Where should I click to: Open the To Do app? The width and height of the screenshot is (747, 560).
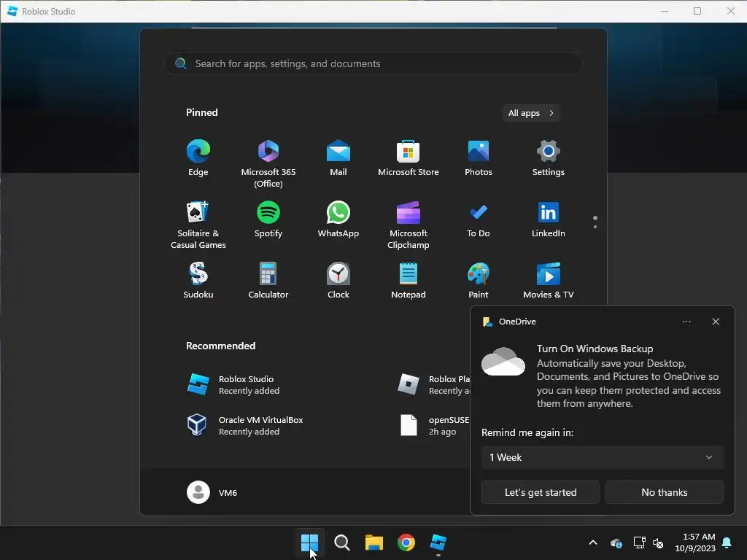pos(479,219)
